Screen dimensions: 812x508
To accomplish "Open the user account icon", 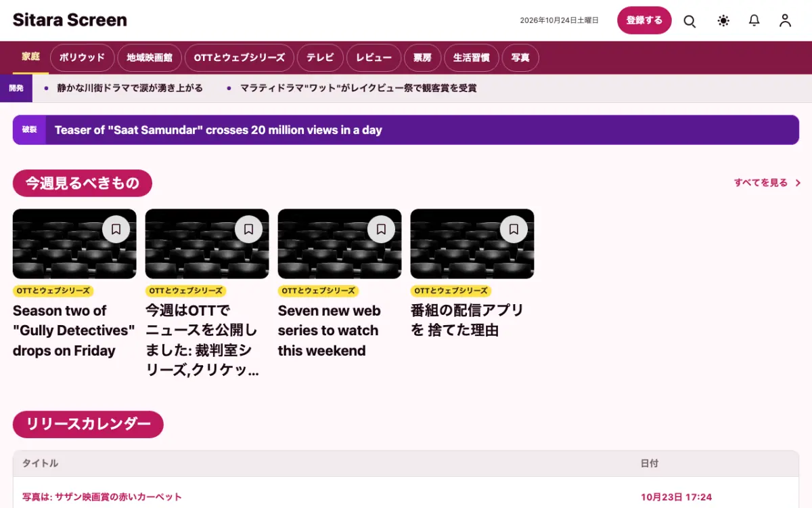I will pyautogui.click(x=785, y=20).
